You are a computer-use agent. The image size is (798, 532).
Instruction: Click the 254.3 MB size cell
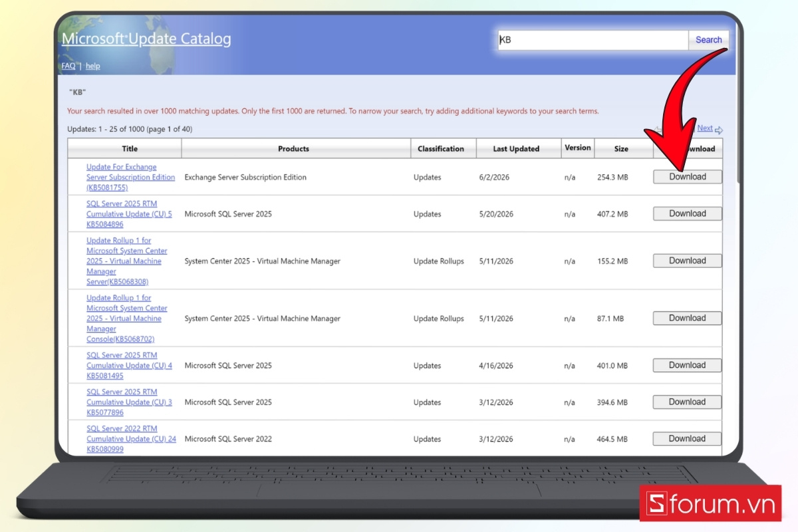612,178
